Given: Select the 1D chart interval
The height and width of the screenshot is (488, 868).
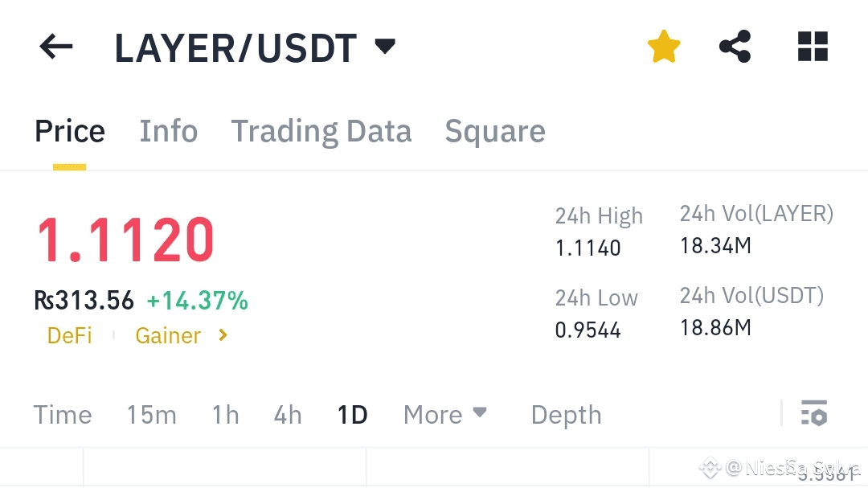Looking at the screenshot, I should 353,415.
